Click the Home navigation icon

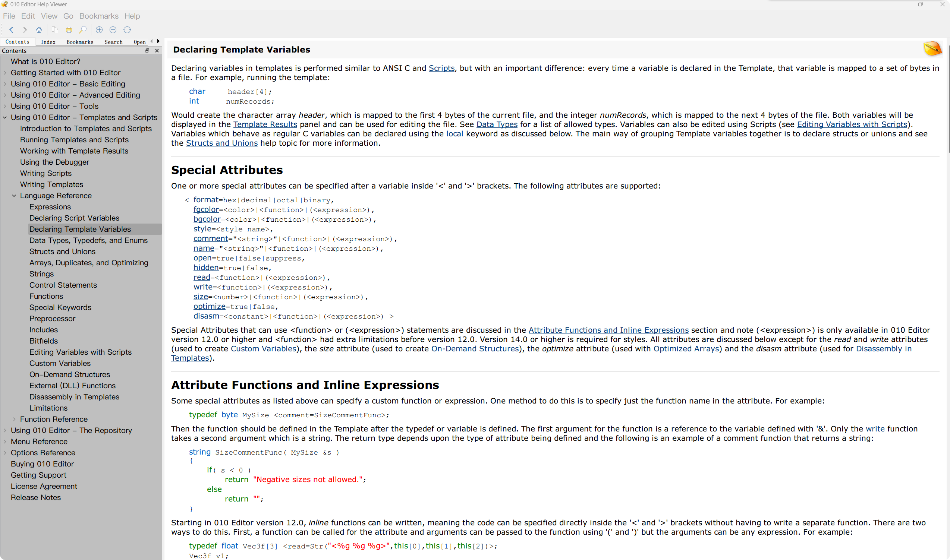point(38,29)
